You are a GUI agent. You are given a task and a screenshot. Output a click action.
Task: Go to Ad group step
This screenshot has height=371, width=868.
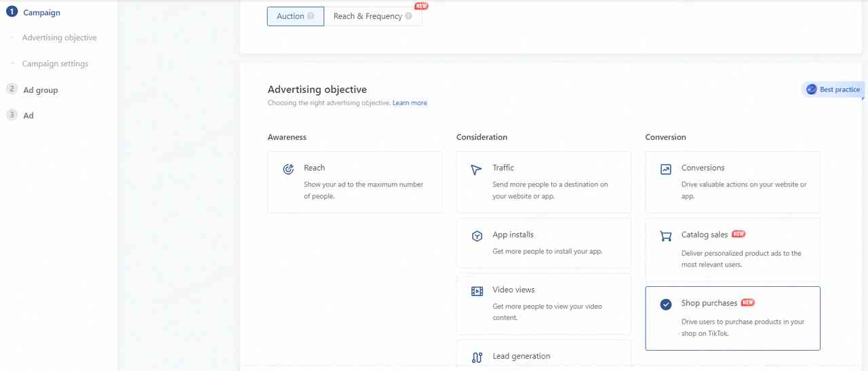tap(41, 90)
